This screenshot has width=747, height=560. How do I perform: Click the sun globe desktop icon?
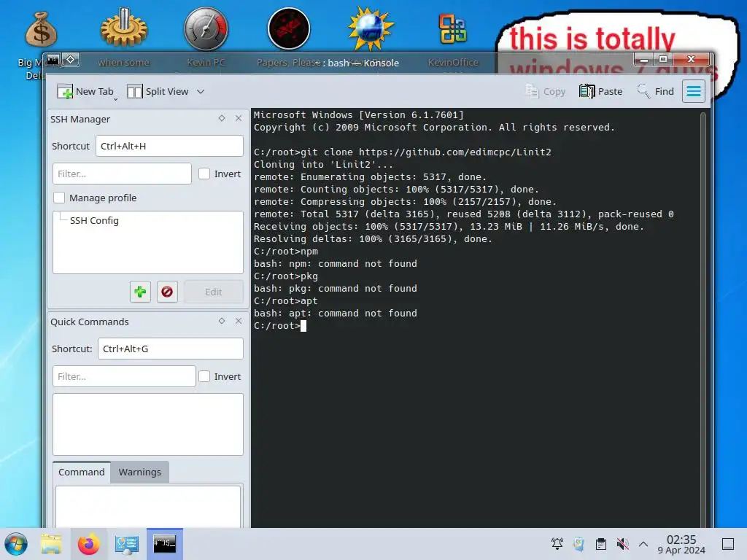(371, 28)
